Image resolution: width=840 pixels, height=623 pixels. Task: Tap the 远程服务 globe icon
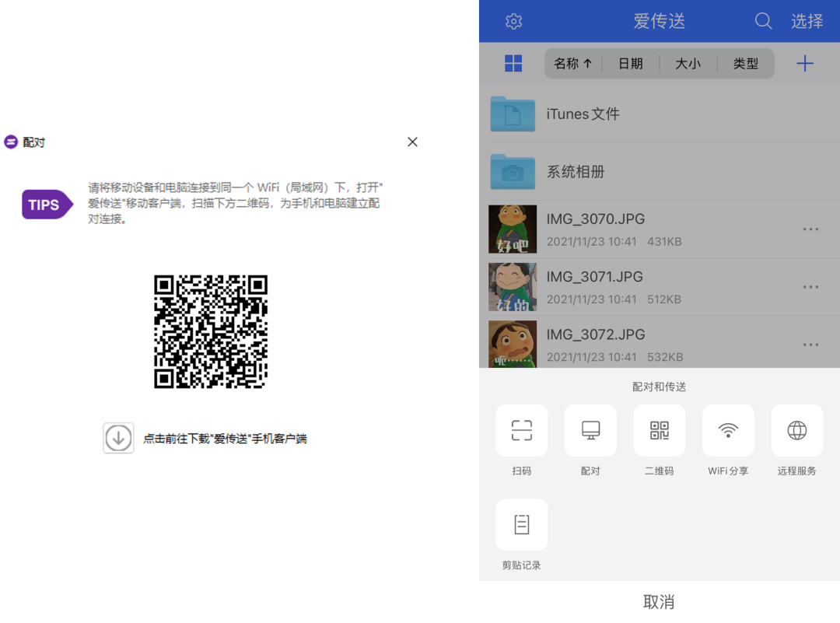796,430
